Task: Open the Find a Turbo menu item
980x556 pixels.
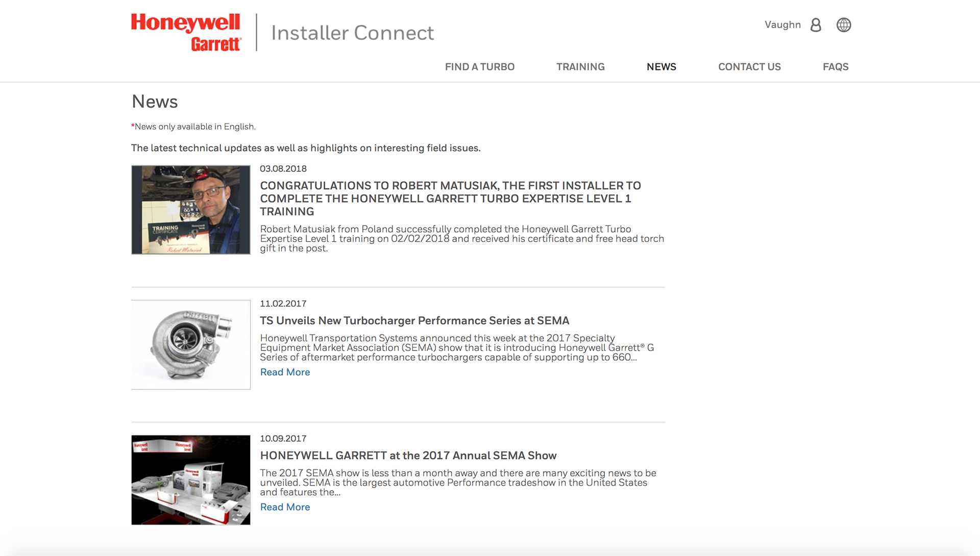Action: [480, 67]
